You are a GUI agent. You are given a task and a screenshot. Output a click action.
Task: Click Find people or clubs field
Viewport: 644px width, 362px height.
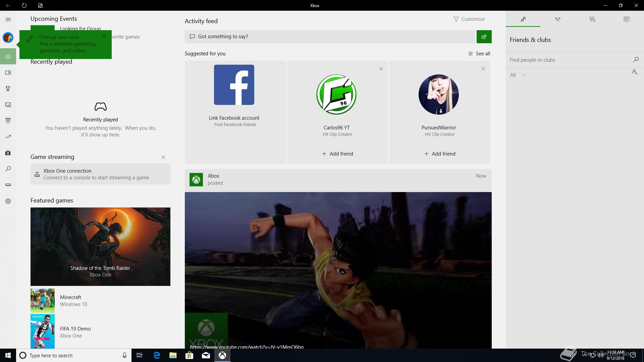pos(569,60)
